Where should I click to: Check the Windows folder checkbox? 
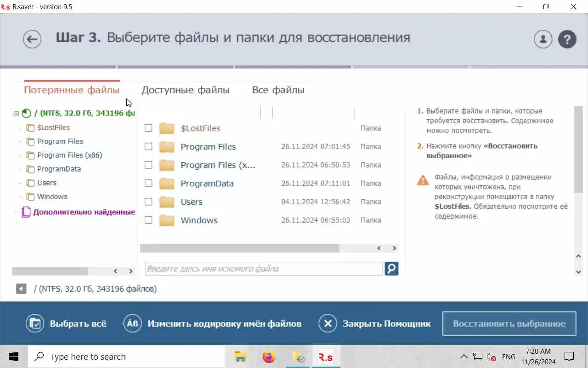148,220
